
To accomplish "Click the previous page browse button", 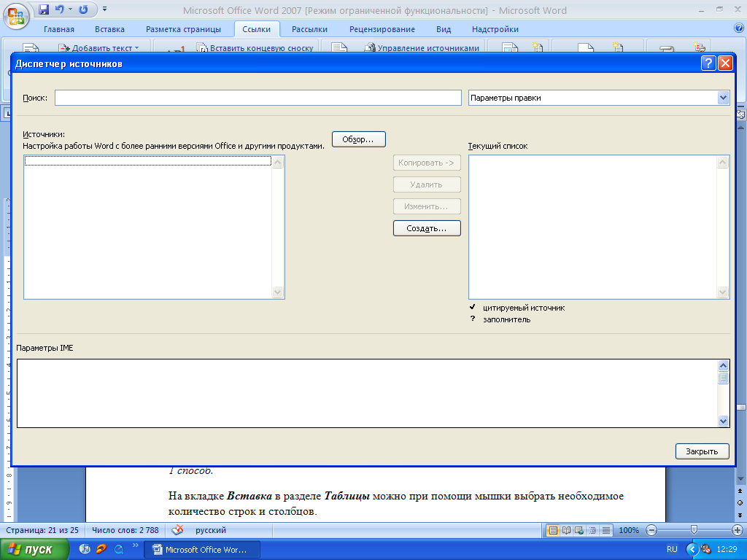I will click(740, 491).
